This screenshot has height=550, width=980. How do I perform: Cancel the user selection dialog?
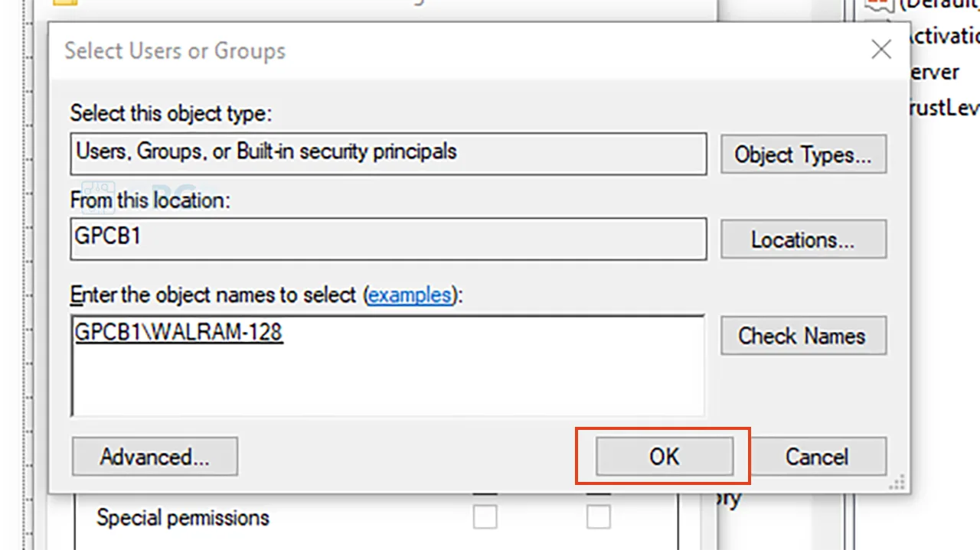tap(817, 457)
